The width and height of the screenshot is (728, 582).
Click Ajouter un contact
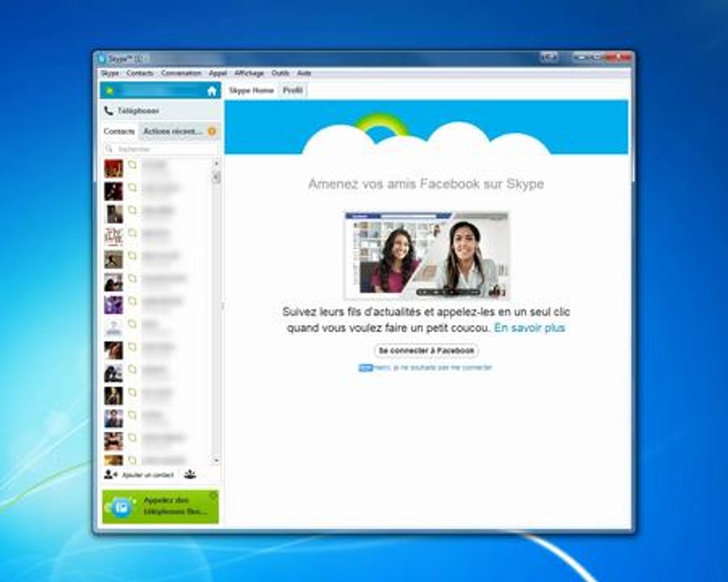pos(139,474)
